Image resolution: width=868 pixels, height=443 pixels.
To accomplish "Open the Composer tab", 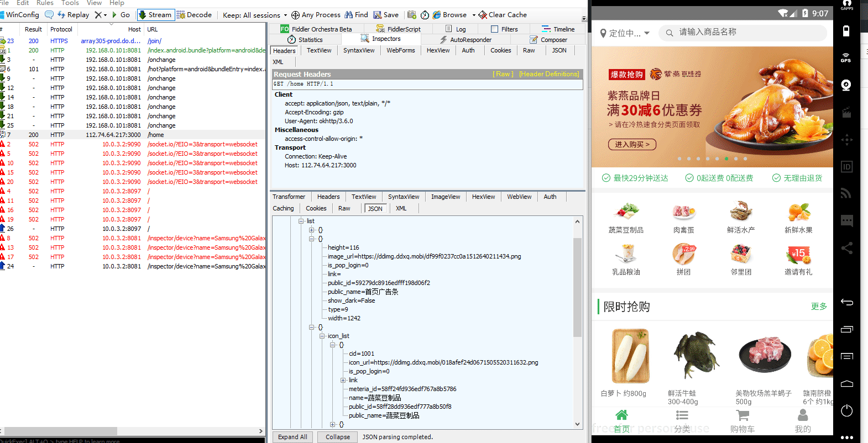I will [548, 40].
